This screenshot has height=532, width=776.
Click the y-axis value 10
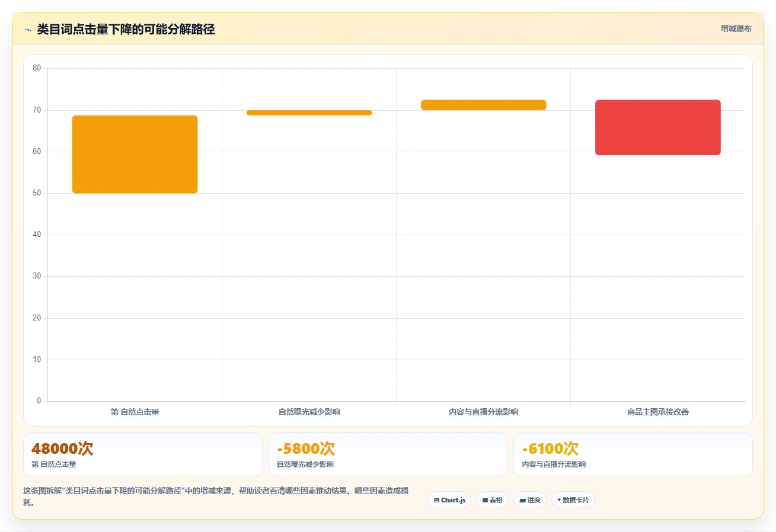[37, 360]
